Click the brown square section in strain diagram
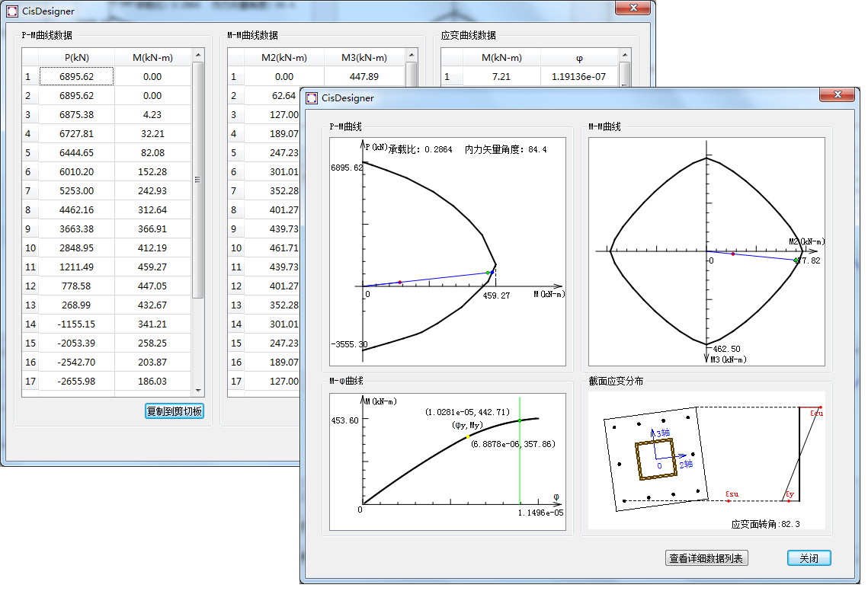 point(657,459)
